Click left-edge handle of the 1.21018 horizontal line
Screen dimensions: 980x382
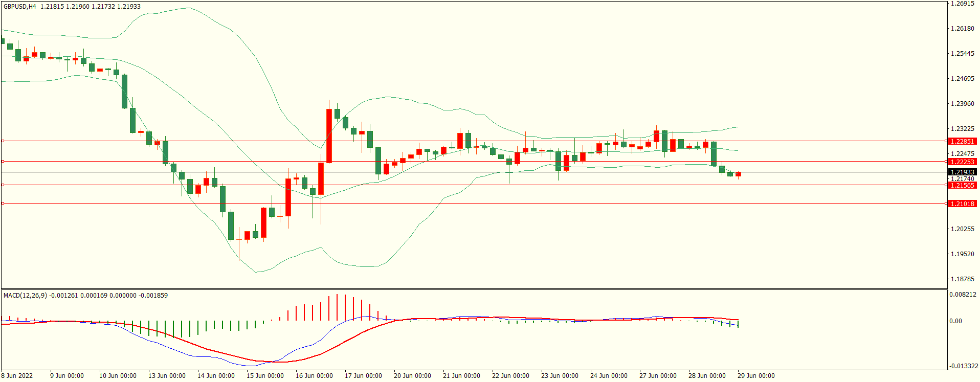coord(3,204)
